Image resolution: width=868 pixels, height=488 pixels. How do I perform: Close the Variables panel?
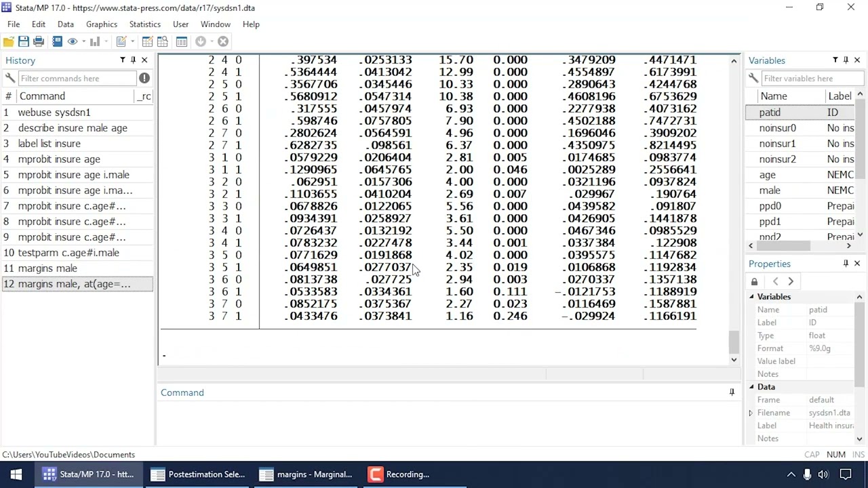pyautogui.click(x=857, y=60)
